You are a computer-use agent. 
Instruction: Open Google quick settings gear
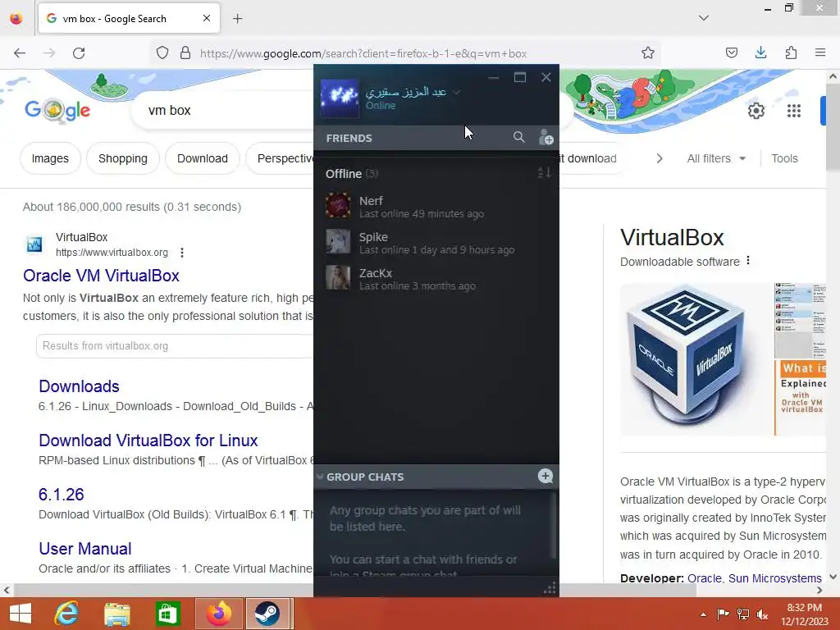756,111
